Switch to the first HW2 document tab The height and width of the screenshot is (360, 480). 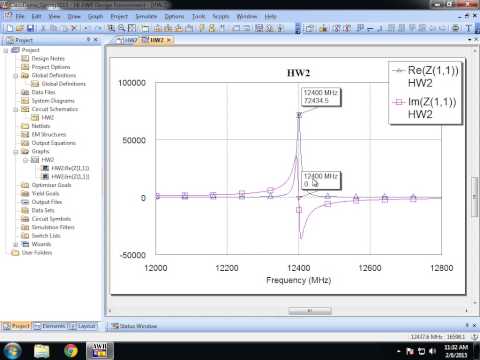127,40
